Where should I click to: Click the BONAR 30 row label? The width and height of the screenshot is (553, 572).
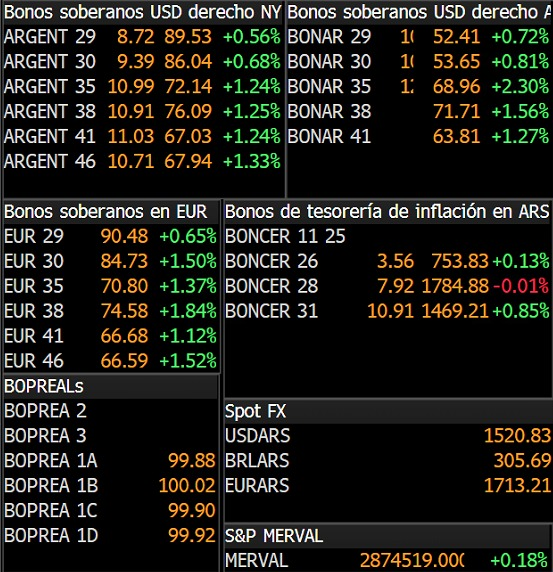pos(329,62)
